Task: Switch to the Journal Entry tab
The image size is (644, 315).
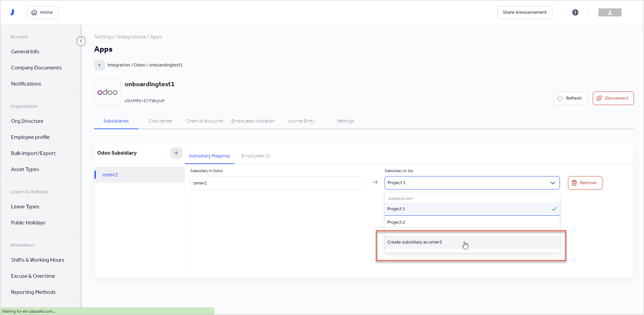Action: (x=301, y=121)
